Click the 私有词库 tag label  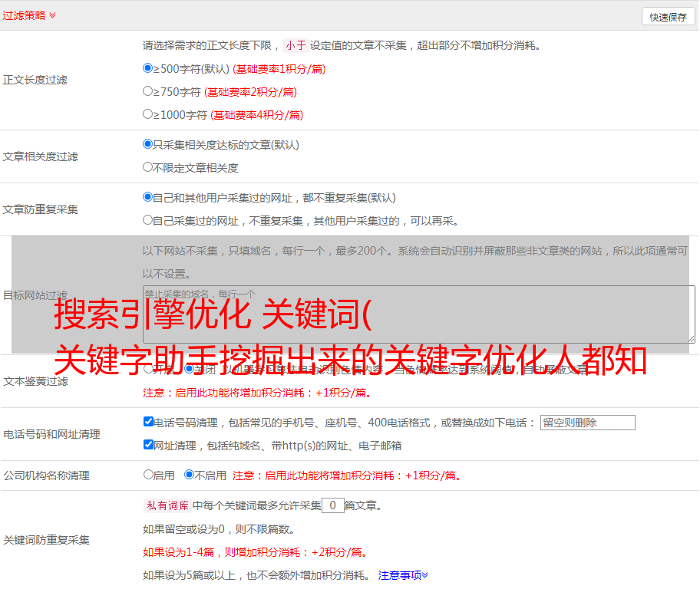[166, 505]
